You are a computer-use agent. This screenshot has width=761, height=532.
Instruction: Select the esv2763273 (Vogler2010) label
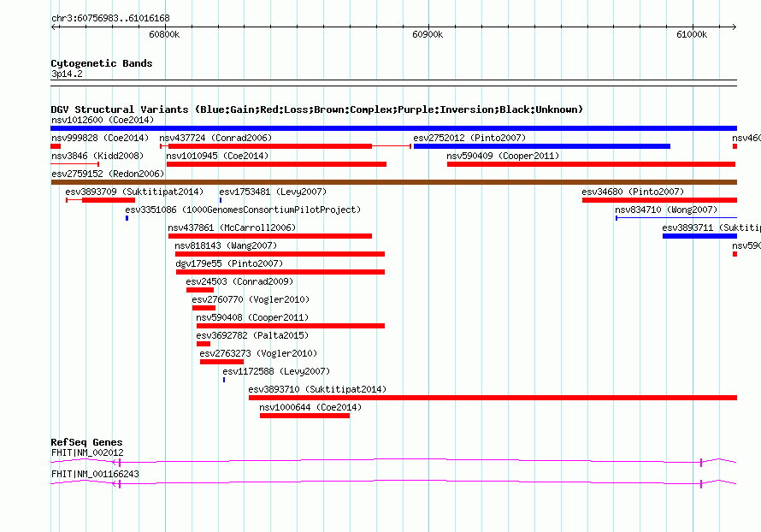click(x=258, y=353)
